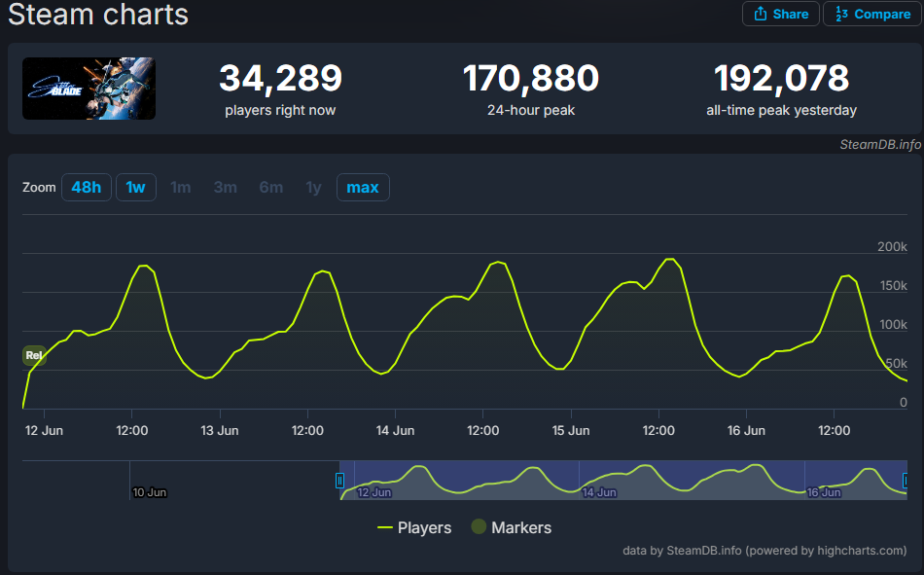This screenshot has height=575, width=924.
Task: Select the max zoom range
Action: (x=362, y=187)
